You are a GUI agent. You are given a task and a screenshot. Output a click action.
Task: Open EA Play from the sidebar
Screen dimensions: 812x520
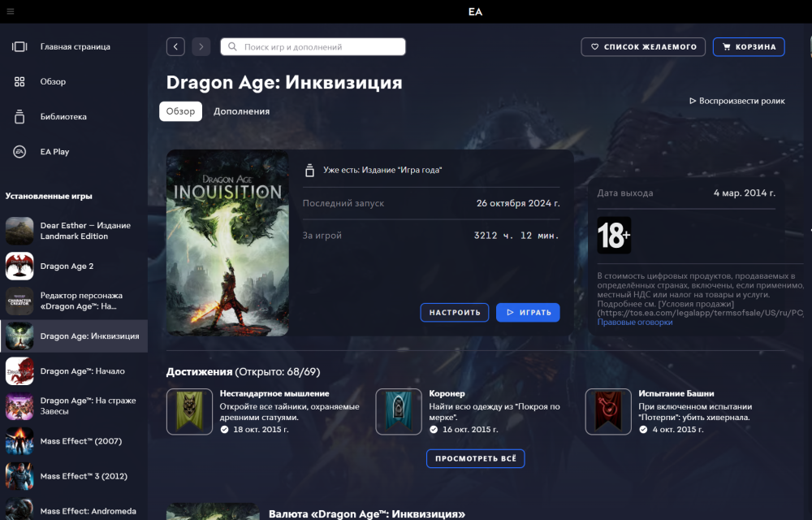(54, 152)
